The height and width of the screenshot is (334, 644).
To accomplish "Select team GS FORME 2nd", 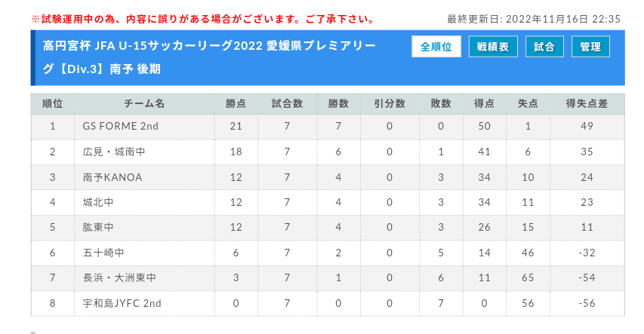I will coord(121,126).
